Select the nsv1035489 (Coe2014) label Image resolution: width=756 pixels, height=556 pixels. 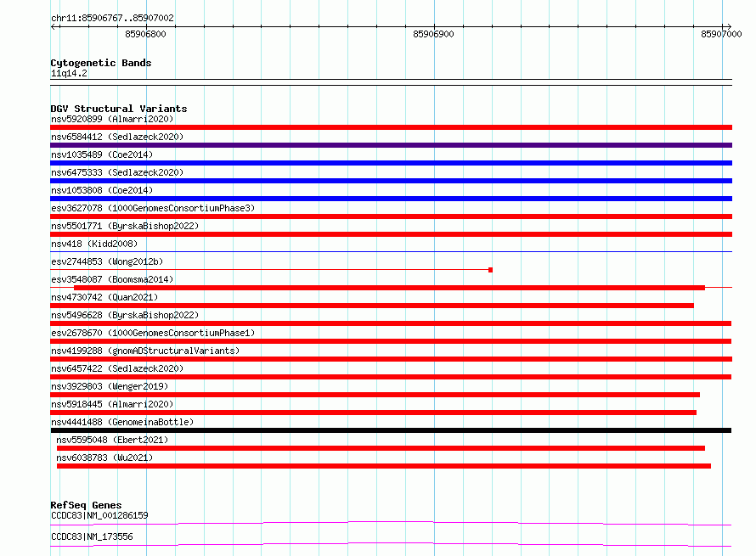click(102, 154)
